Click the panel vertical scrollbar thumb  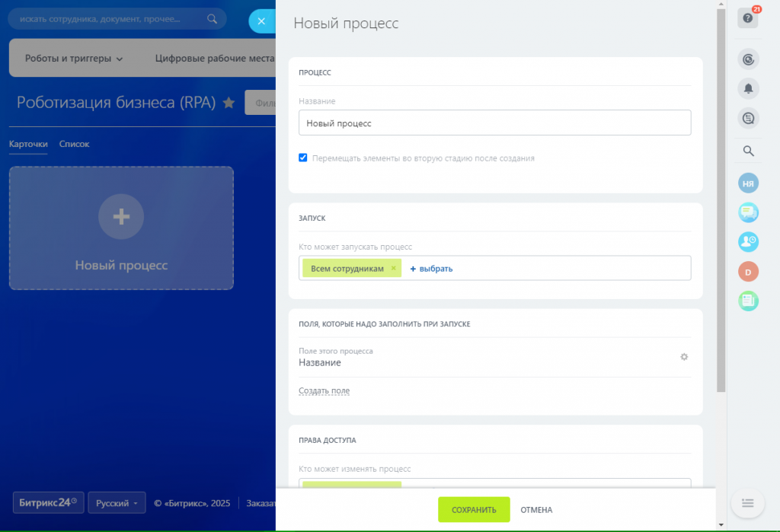click(721, 200)
